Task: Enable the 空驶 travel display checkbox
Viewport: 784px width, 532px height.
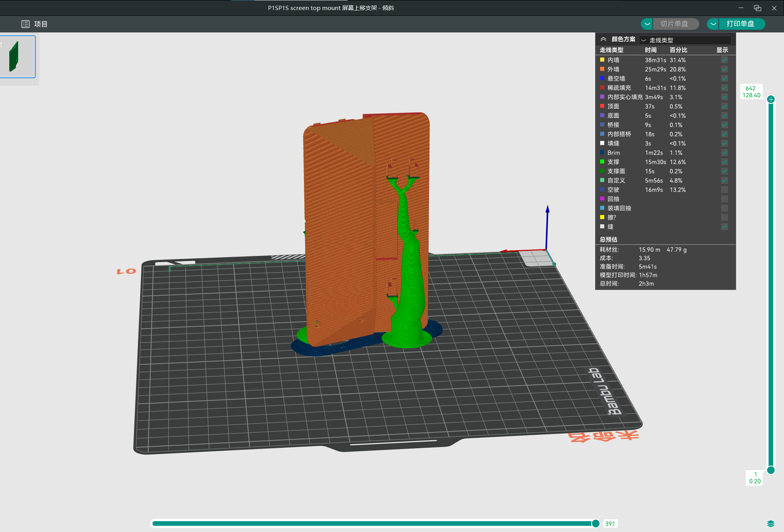Action: (x=724, y=190)
